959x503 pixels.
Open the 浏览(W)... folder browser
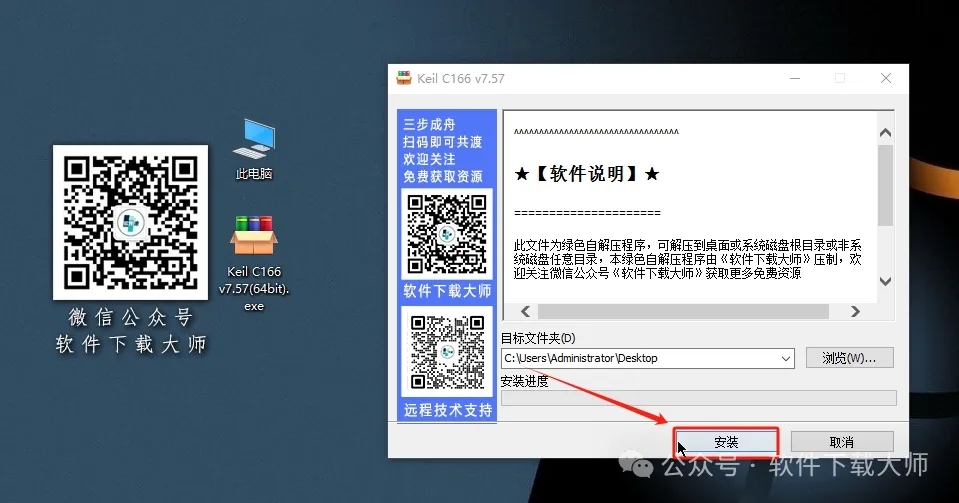click(x=850, y=358)
